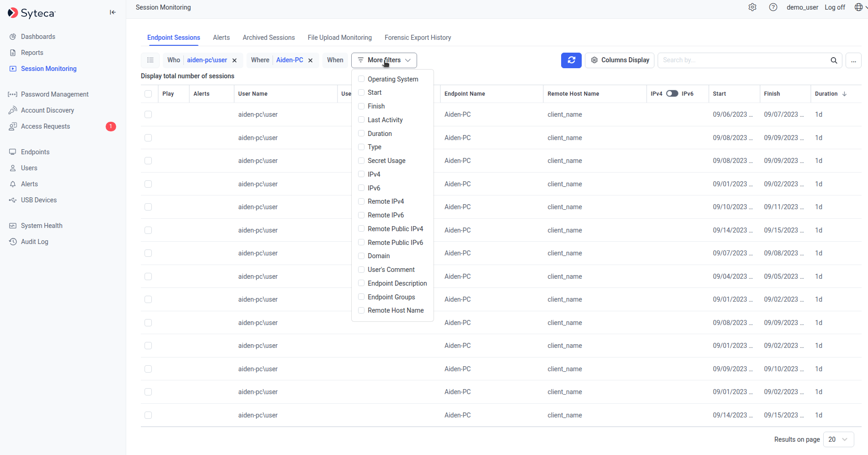Click the Syteca logo
The width and height of the screenshot is (868, 455).
click(x=32, y=13)
